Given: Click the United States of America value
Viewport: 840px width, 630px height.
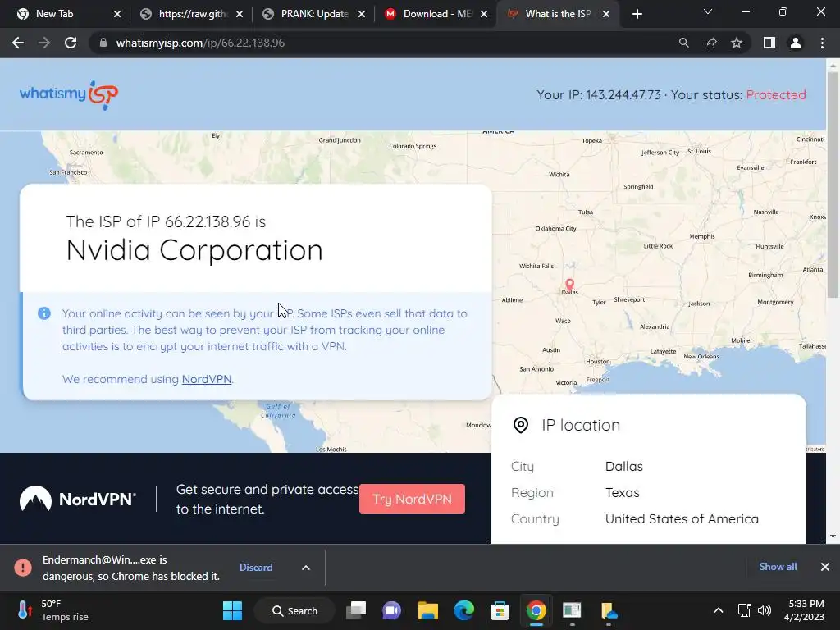Looking at the screenshot, I should tap(682, 518).
